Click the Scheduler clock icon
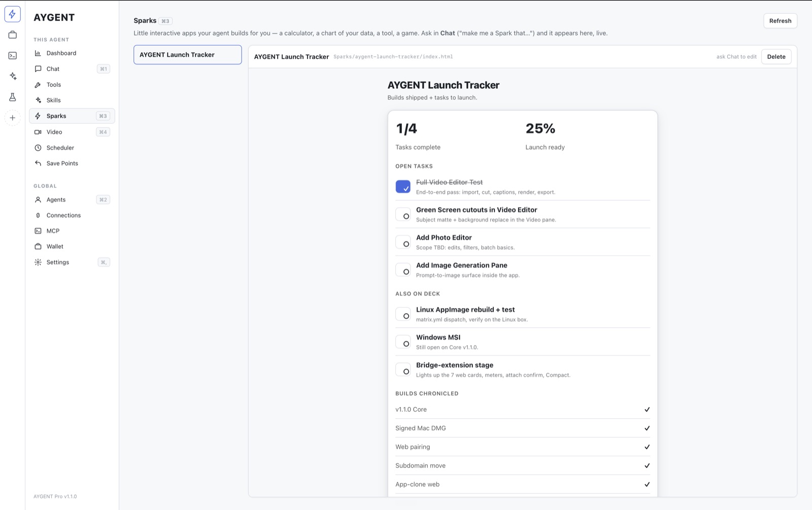The height and width of the screenshot is (510, 812). pyautogui.click(x=38, y=148)
